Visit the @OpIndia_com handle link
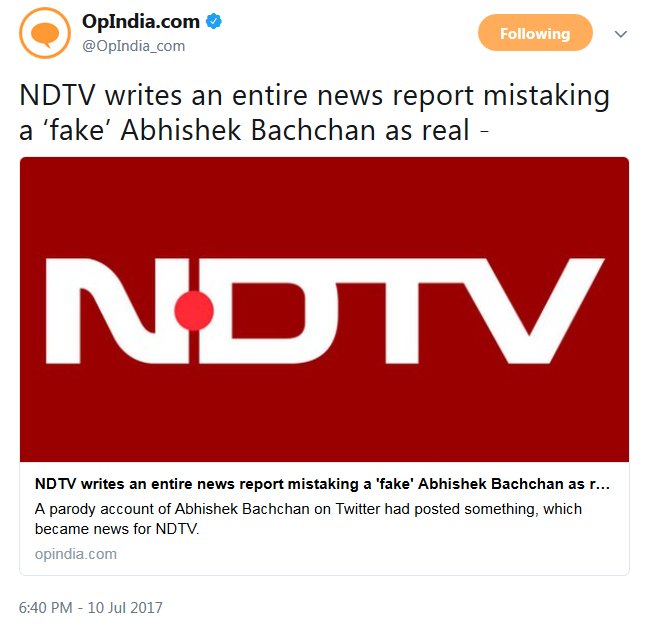Viewport: 649px width, 627px height. pyautogui.click(x=133, y=46)
